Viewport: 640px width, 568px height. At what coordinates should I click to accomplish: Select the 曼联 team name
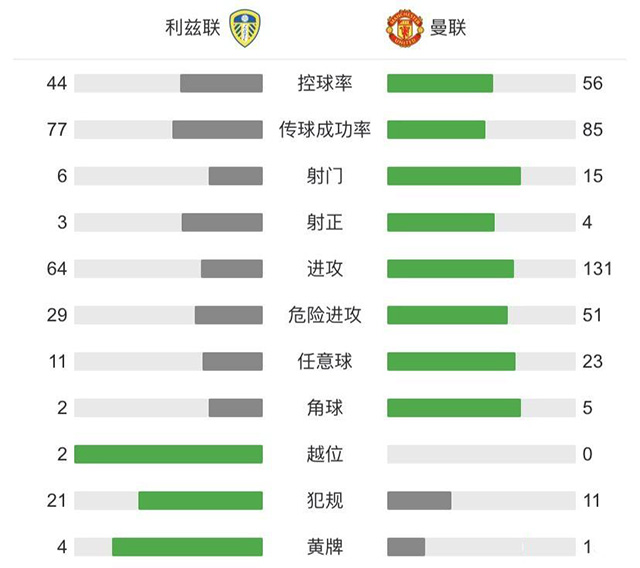(449, 28)
